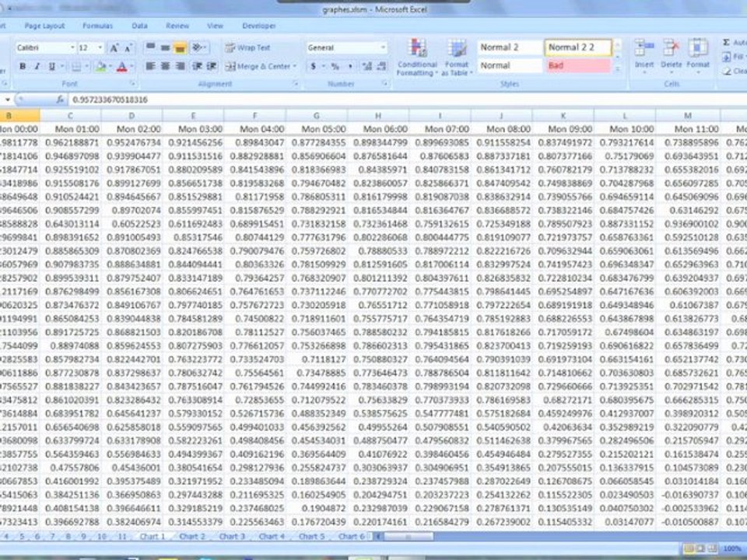The image size is (747, 560).
Task: Open Developer ribbon tab
Action: coord(258,26)
